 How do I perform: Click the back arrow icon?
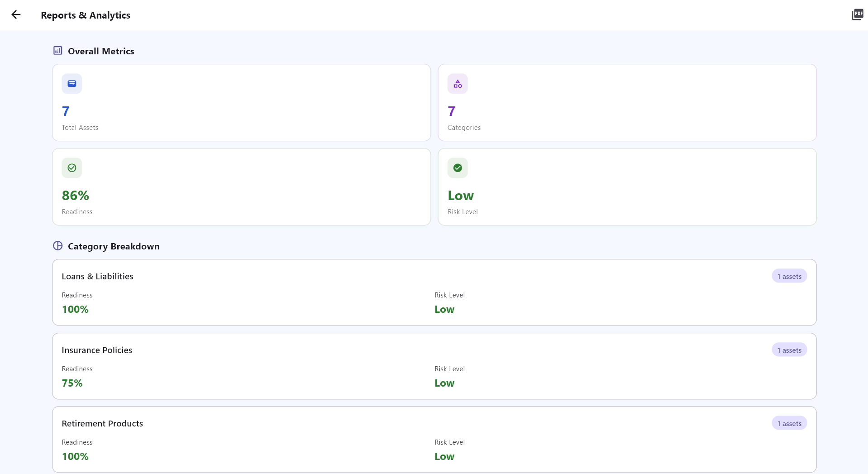[16, 15]
